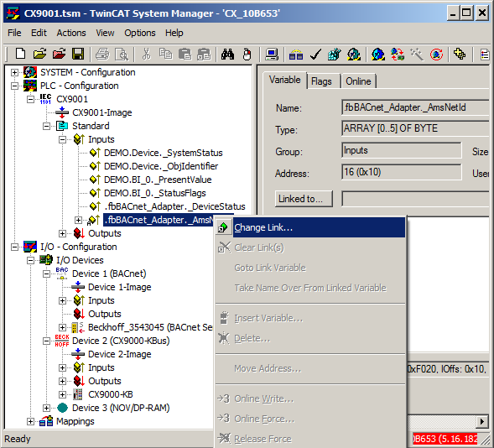Select Device 2-Image tree item

(x=120, y=354)
